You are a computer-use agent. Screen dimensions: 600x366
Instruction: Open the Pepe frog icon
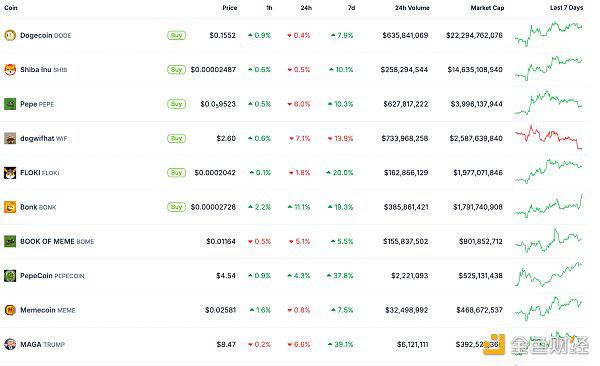tap(10, 104)
